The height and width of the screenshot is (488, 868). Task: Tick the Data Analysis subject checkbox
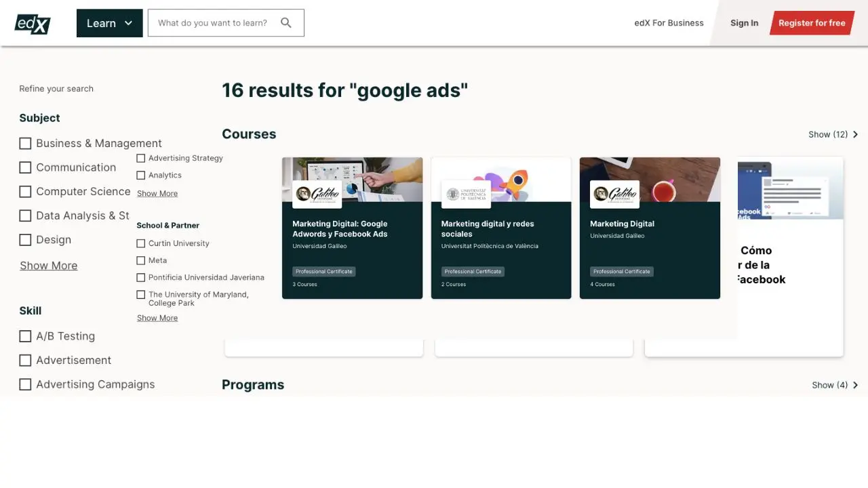coord(25,216)
